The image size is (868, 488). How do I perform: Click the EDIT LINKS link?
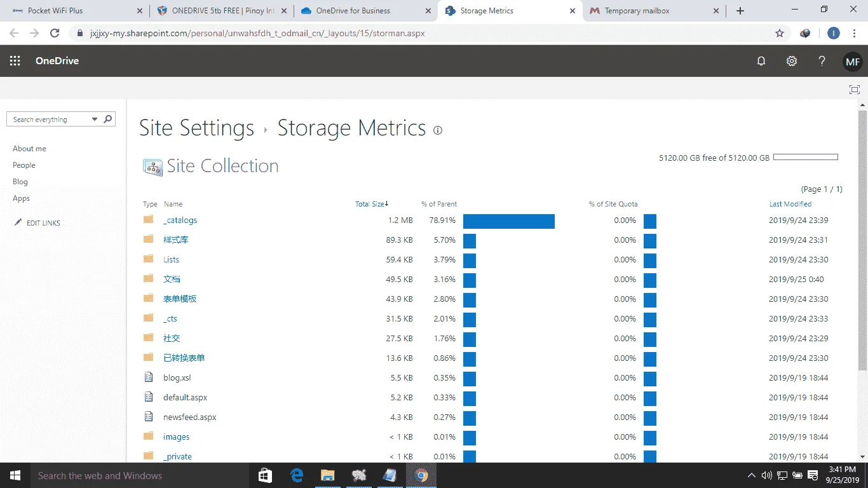43,223
